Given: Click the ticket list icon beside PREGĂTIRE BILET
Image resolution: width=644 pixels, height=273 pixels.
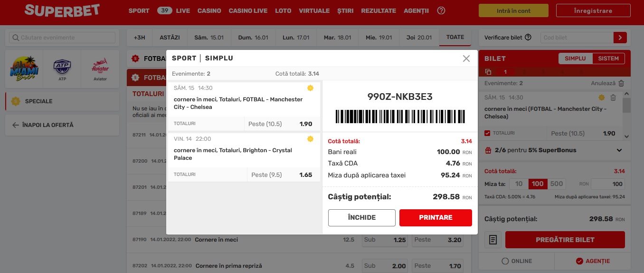Looking at the screenshot, I should pyautogui.click(x=493, y=240).
